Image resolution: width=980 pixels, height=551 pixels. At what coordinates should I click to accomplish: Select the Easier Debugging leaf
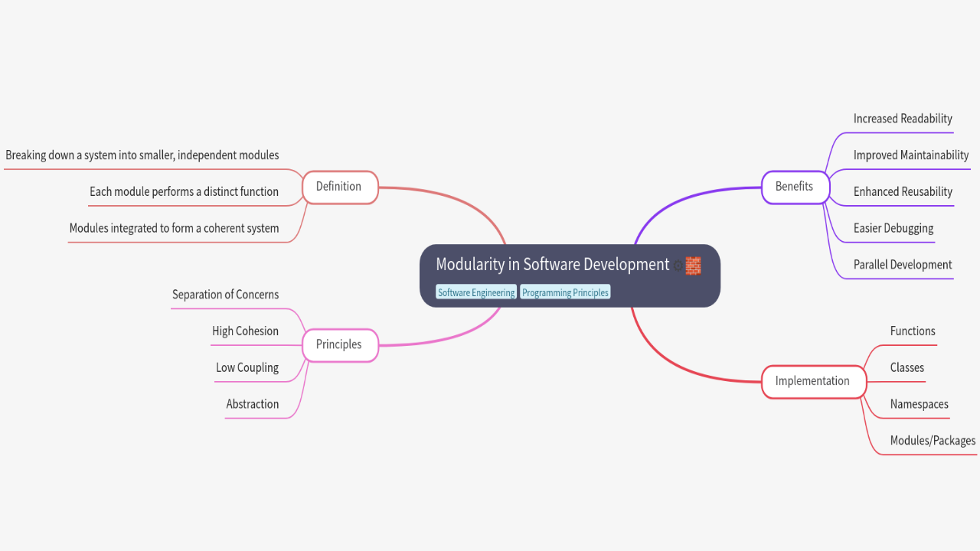click(x=893, y=228)
